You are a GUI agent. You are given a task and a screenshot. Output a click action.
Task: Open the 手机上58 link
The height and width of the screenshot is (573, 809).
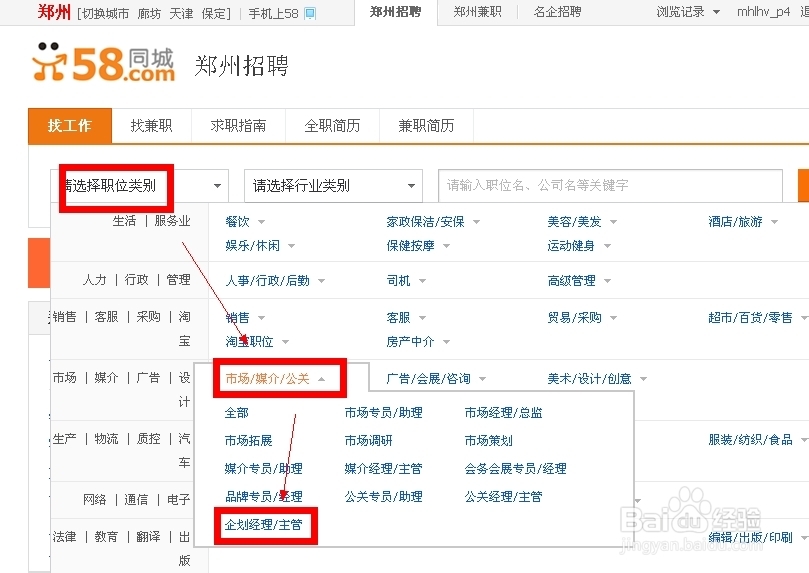(x=273, y=13)
